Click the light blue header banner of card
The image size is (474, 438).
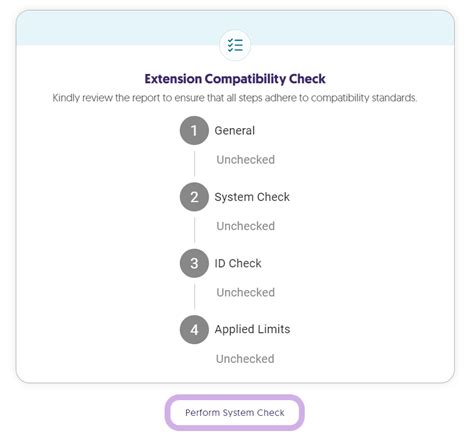coord(235,28)
